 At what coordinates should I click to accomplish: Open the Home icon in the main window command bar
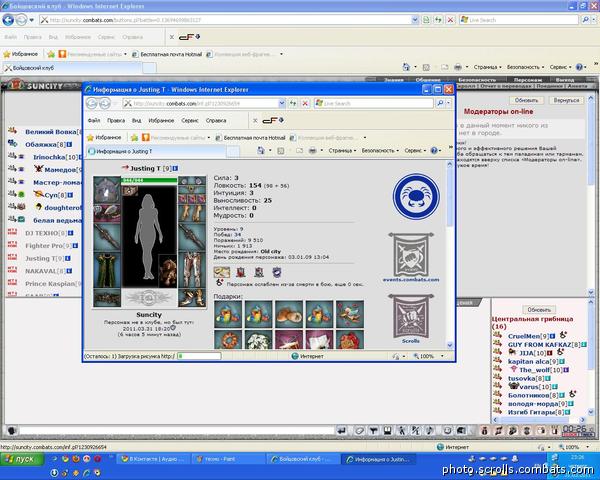[406, 67]
